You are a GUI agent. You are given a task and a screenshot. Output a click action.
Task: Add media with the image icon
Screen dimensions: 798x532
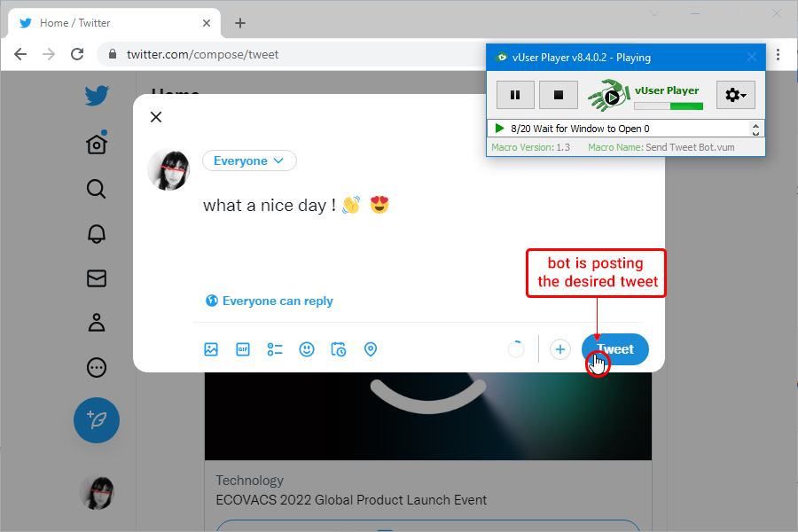[x=211, y=349]
